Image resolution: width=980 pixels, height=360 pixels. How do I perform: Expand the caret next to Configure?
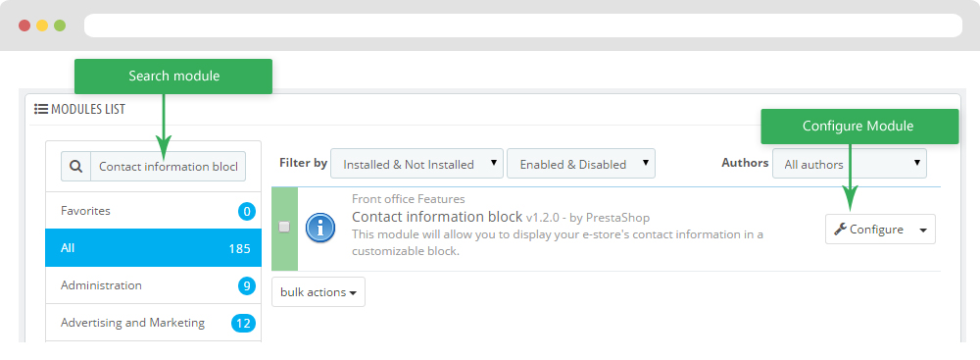(x=923, y=230)
